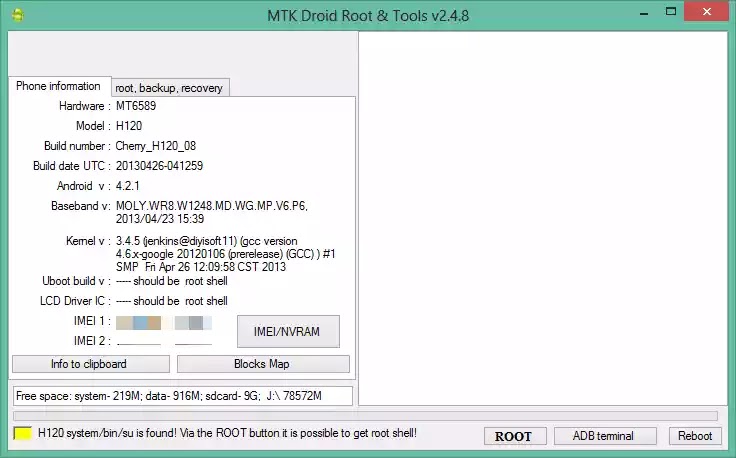The image size is (736, 458).
Task: Minimize the MTK Droid Root window
Action: tap(644, 12)
